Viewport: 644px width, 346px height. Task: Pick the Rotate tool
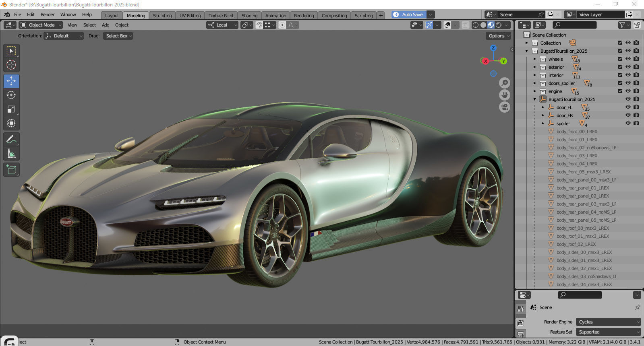point(11,95)
